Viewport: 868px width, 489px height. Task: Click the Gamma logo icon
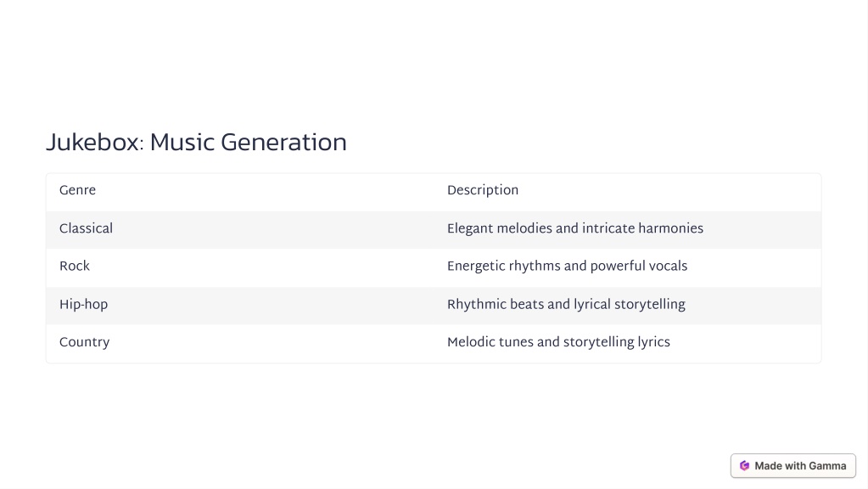tap(745, 466)
